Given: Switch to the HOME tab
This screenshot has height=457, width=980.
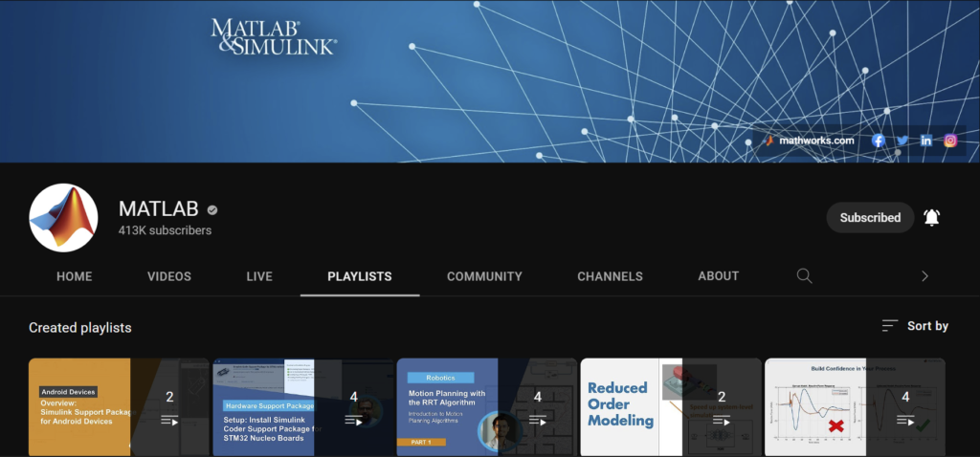Looking at the screenshot, I should 75,276.
